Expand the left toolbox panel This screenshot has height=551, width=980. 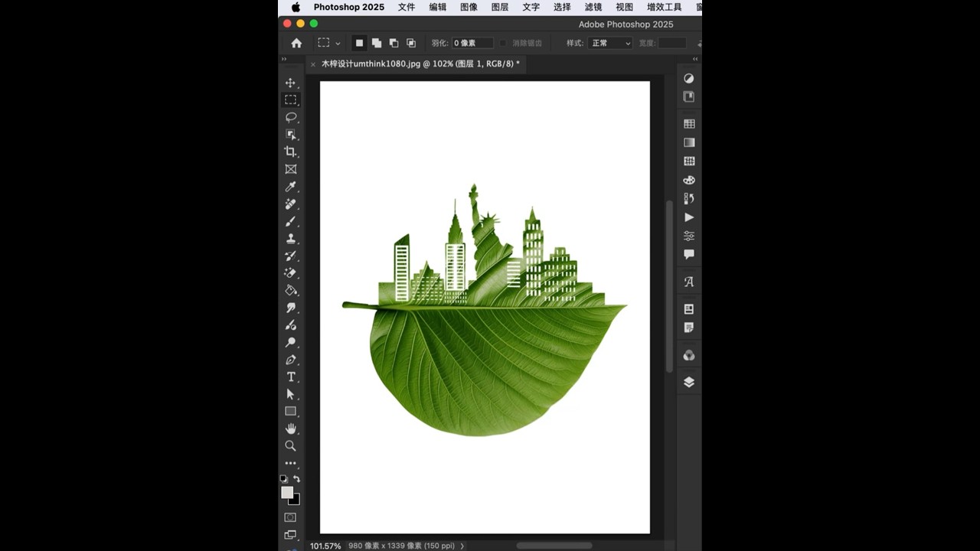pyautogui.click(x=284, y=59)
